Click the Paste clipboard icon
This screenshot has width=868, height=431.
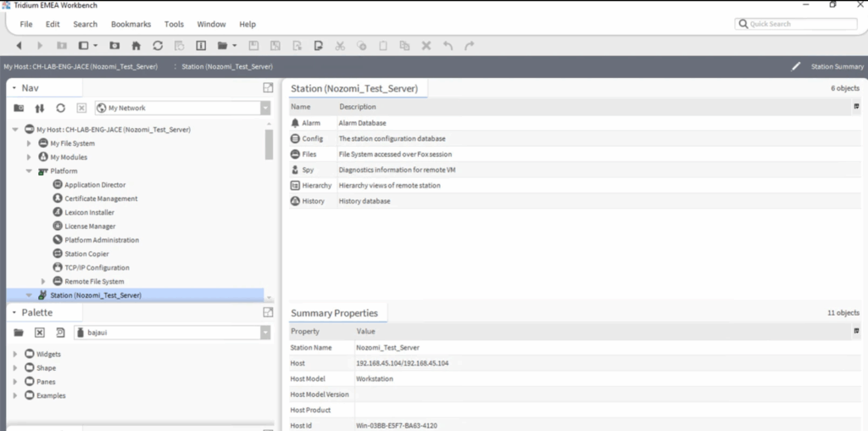383,46
